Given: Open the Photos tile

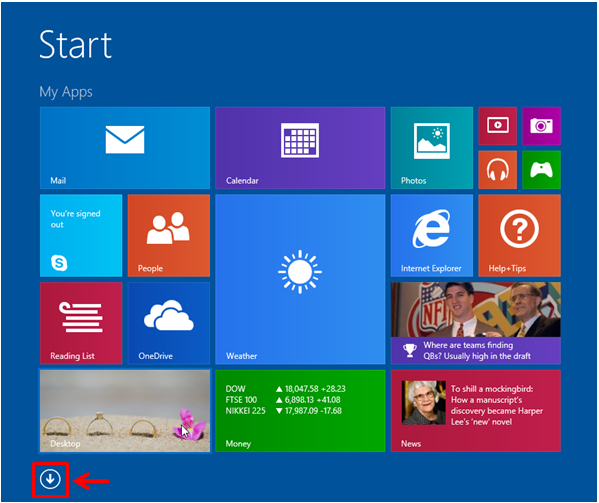Looking at the screenshot, I should [x=432, y=148].
